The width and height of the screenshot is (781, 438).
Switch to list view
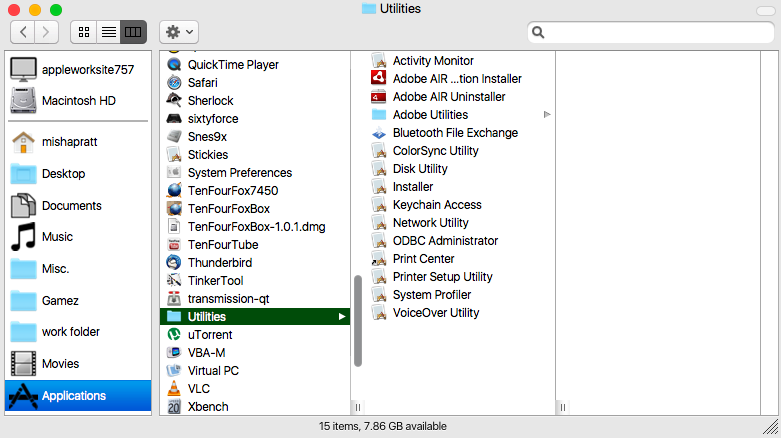(x=109, y=32)
